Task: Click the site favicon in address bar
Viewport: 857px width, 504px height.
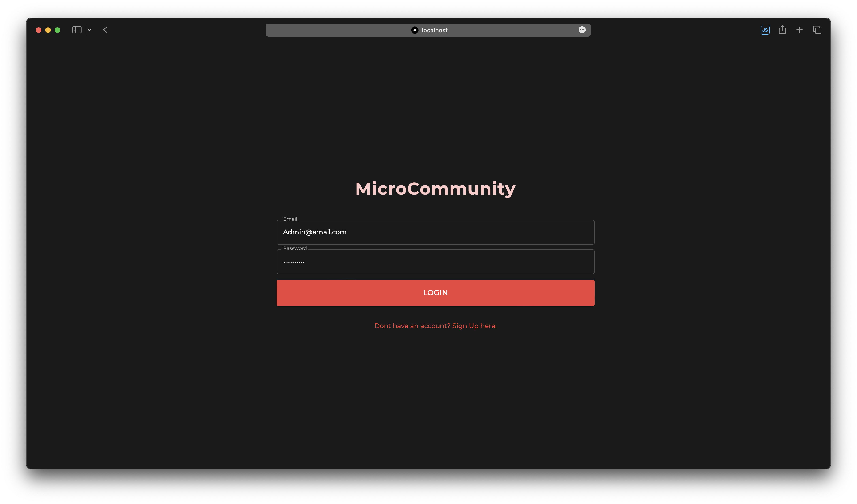Action: [415, 30]
